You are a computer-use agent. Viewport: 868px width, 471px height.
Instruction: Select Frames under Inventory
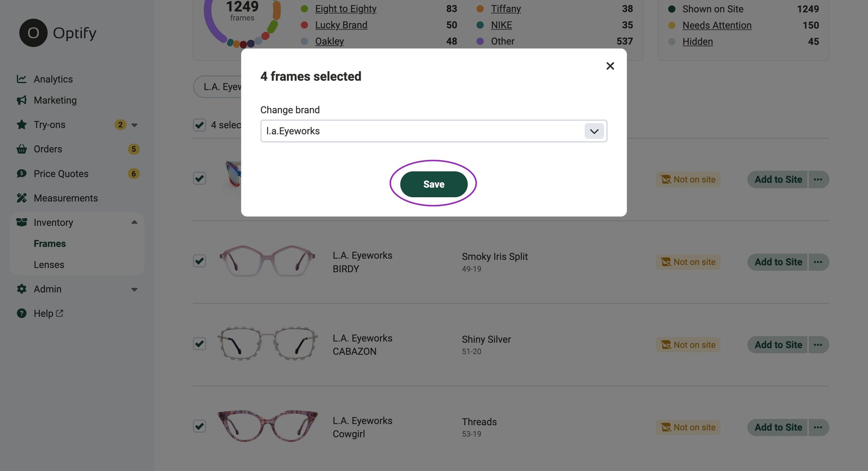(x=49, y=243)
